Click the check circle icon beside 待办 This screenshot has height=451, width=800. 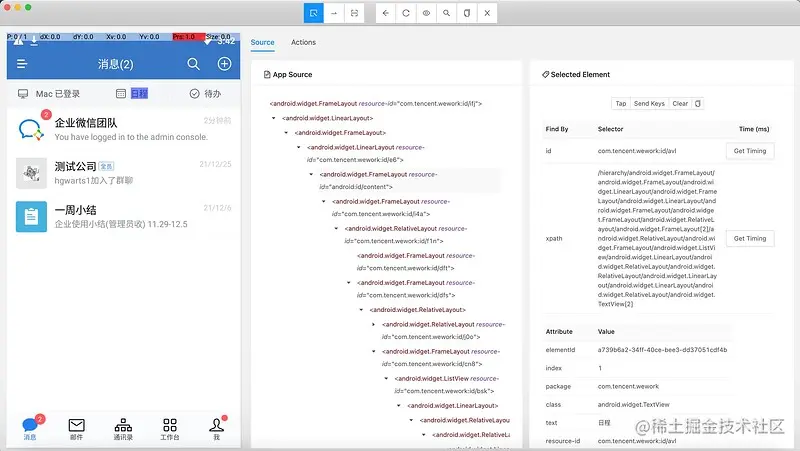[194, 94]
